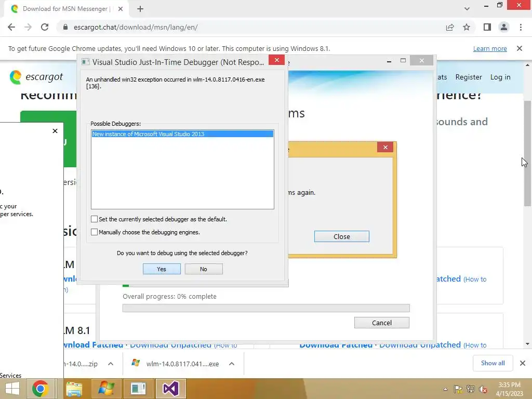Click Yes to debug with selected debugger
This screenshot has width=532, height=399.
click(x=162, y=269)
